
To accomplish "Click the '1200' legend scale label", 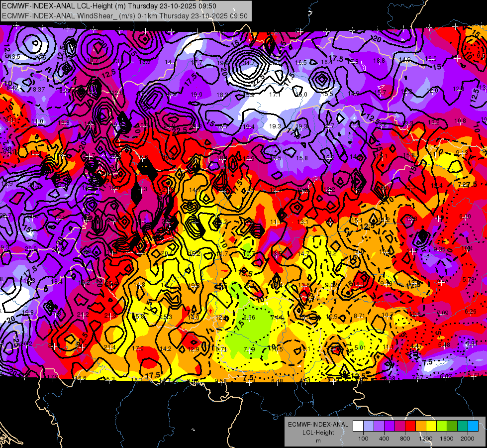I will pos(426,439).
